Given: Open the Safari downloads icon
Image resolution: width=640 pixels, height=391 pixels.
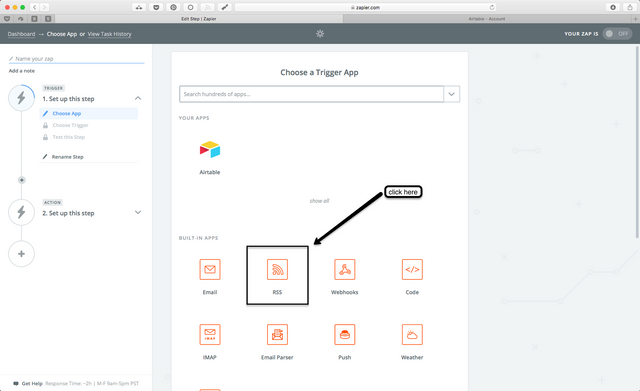Looking at the screenshot, I should point(613,7).
